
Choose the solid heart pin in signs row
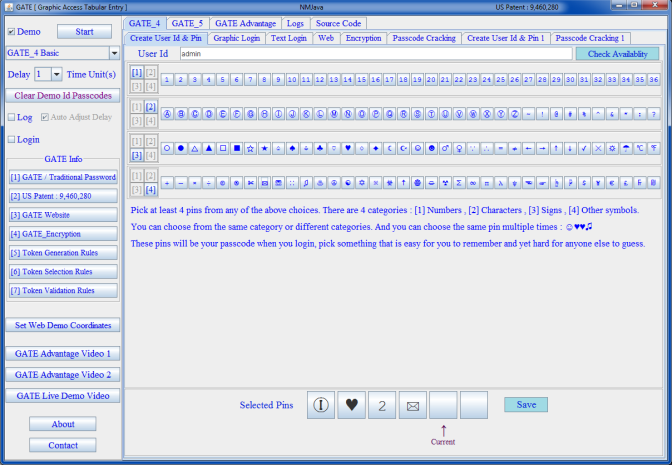[x=348, y=148]
